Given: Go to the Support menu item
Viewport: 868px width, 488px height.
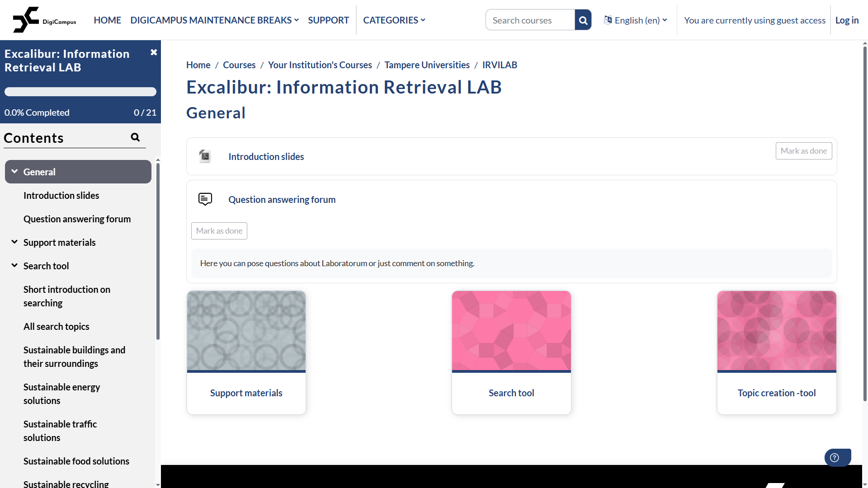Looking at the screenshot, I should pos(328,20).
